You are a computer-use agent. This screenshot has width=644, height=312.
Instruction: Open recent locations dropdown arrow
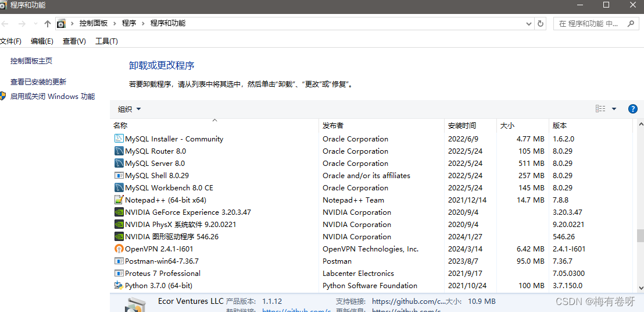[x=35, y=24]
